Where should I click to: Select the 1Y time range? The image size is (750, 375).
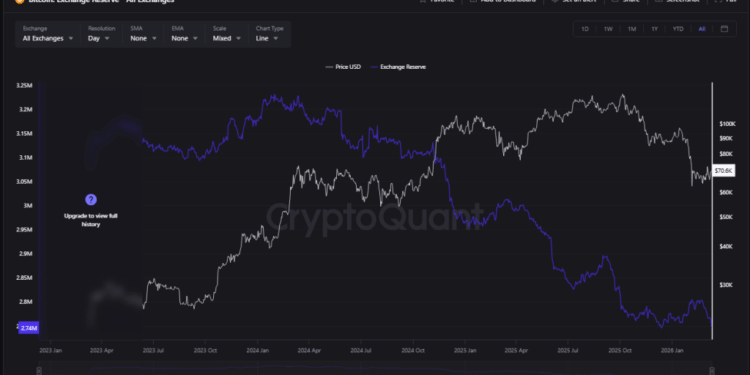point(654,29)
